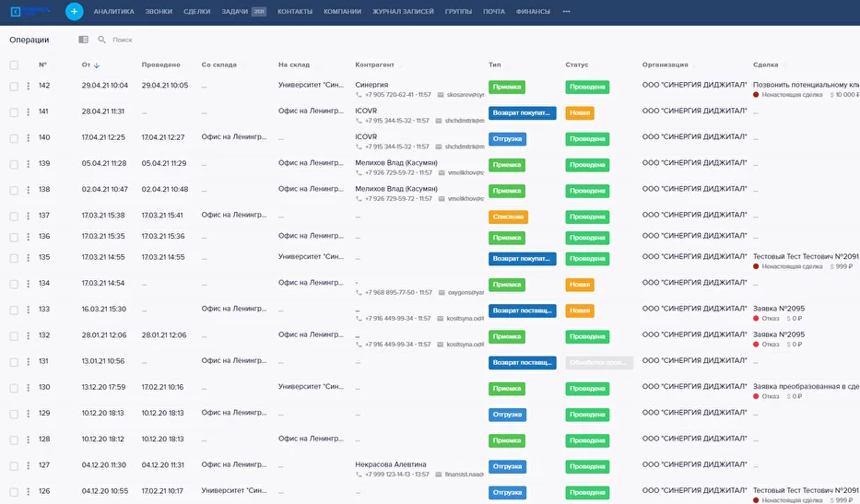Go to the Финансы section
Image resolution: width=860 pixels, height=504 pixels.
(533, 12)
